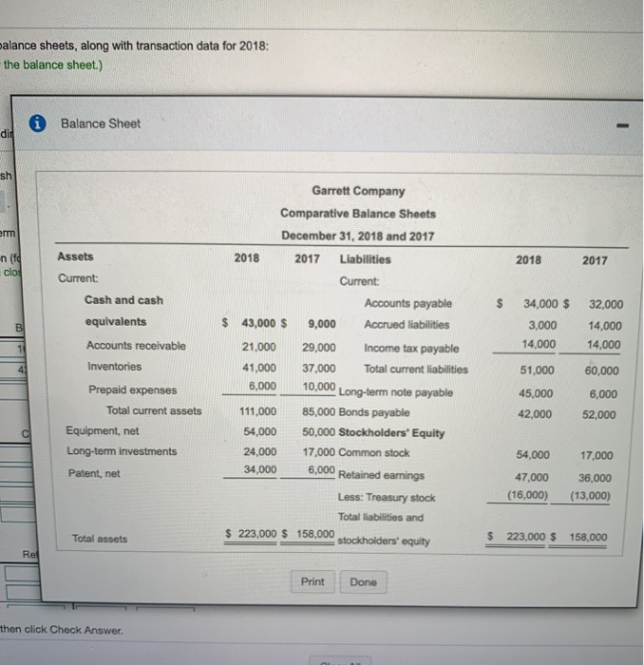Click Bonds payable 2017 value 52,000
Viewport: 644px width, 665px height.
pyautogui.click(x=598, y=414)
